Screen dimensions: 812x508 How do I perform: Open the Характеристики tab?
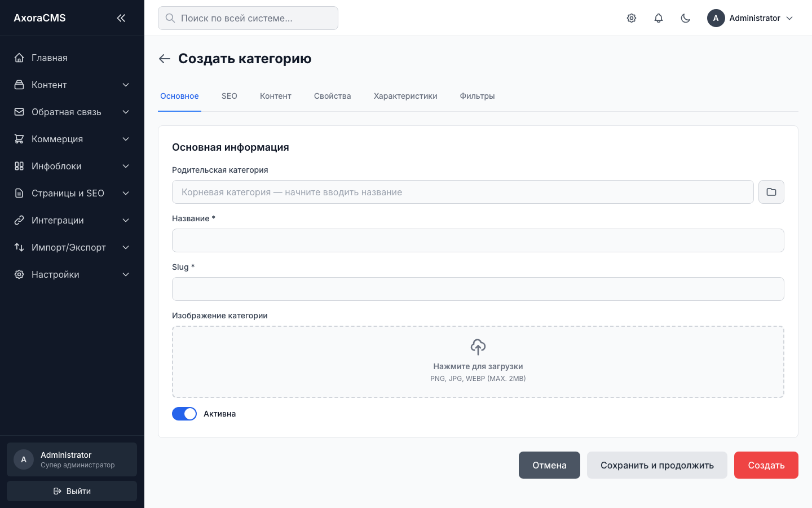tap(405, 96)
